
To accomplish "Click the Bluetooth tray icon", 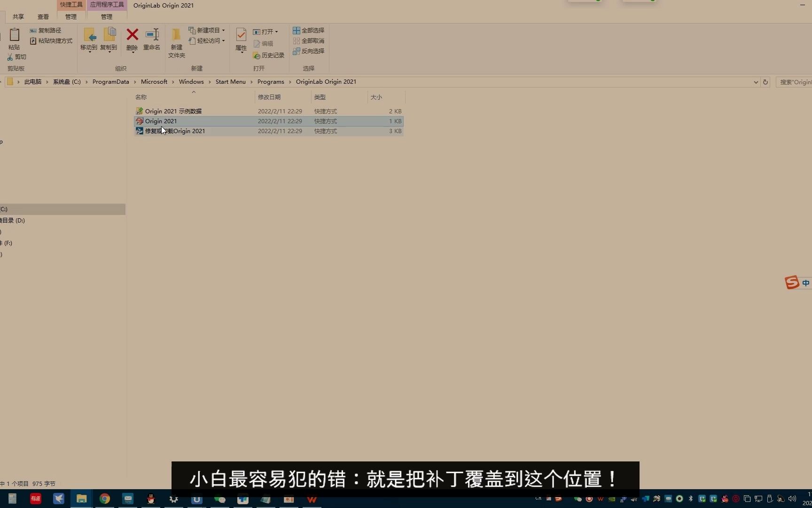I will (x=691, y=499).
